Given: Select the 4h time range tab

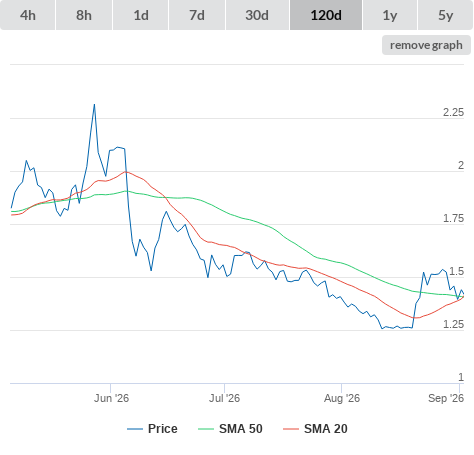Looking at the screenshot, I should click(28, 15).
